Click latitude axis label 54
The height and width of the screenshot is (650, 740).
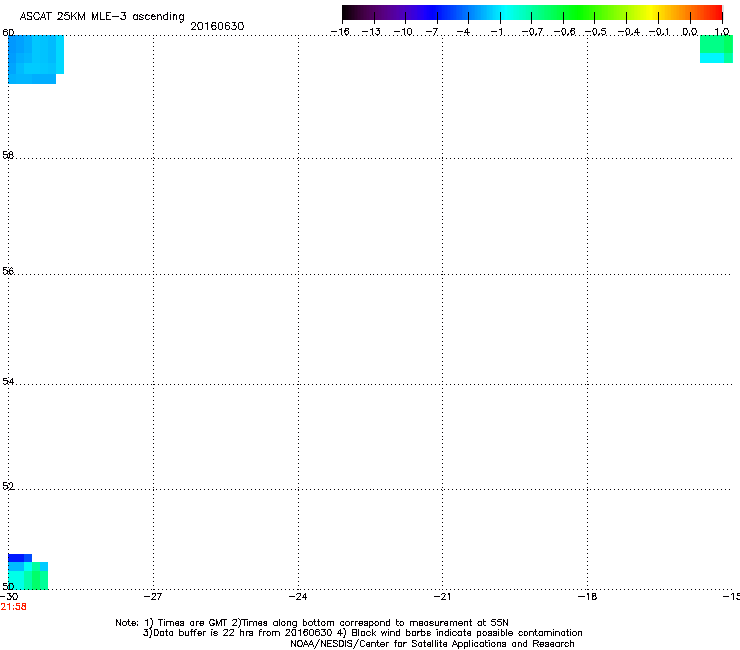8,381
